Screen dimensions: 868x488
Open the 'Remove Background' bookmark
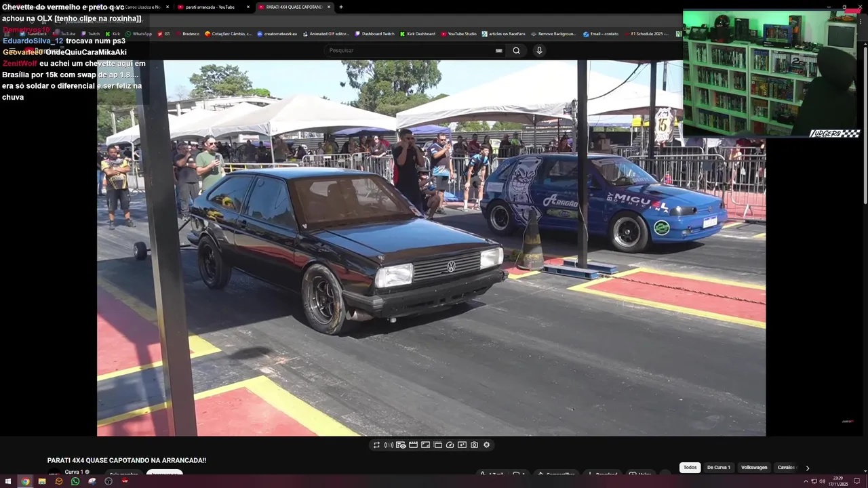(554, 34)
